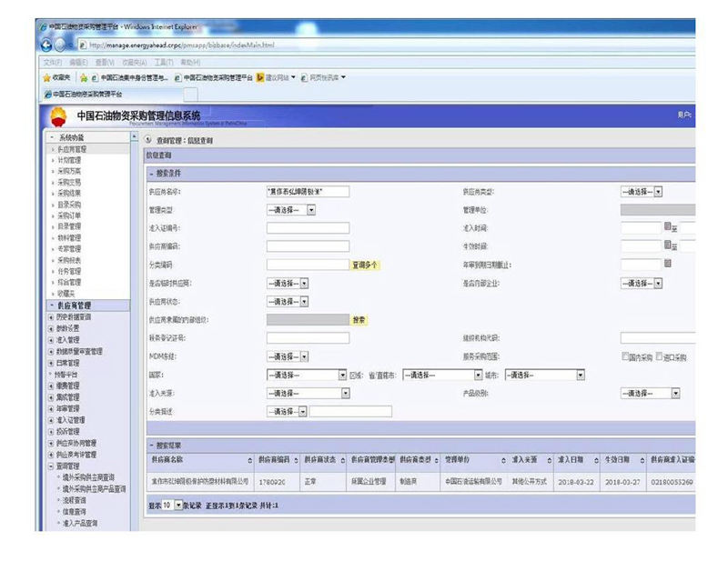Open 采购订单 in the 系统功能 list
The width and height of the screenshot is (728, 561).
[x=69, y=215]
